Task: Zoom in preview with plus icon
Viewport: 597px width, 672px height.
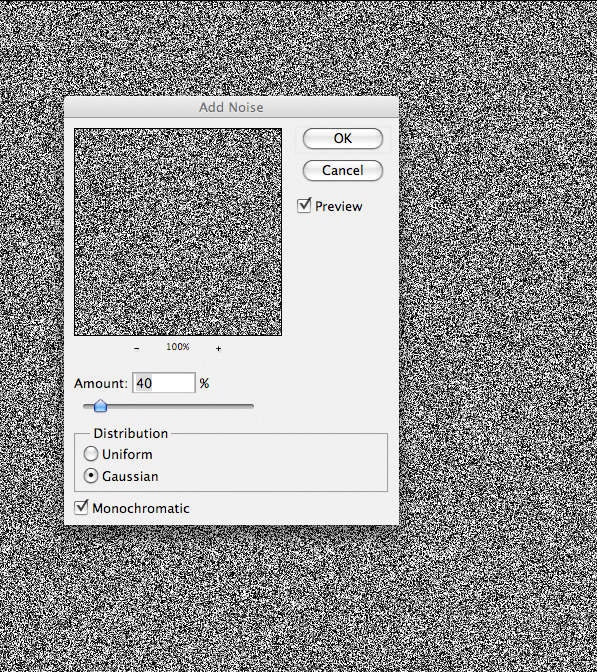Action: pyautogui.click(x=219, y=348)
